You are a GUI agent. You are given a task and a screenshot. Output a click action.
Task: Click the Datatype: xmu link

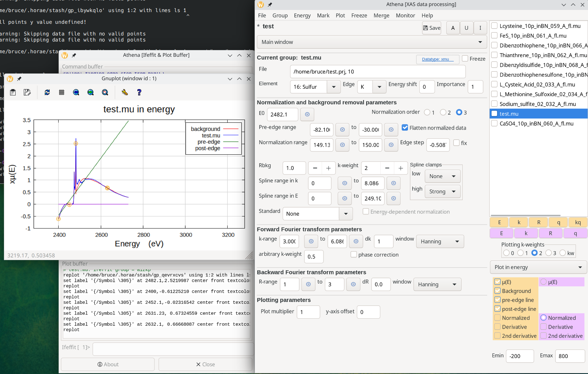click(435, 59)
